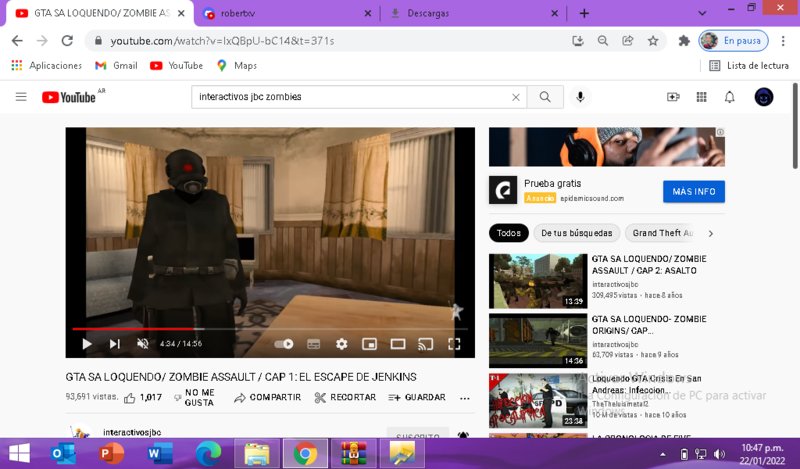
Task: Open Maps bookmark
Action: (x=236, y=65)
